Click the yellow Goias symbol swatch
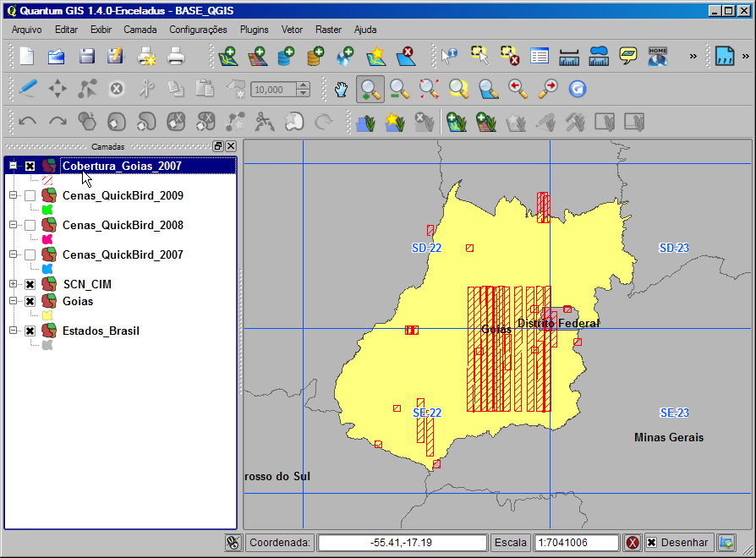Screen dimensions: 756x558 point(47,315)
